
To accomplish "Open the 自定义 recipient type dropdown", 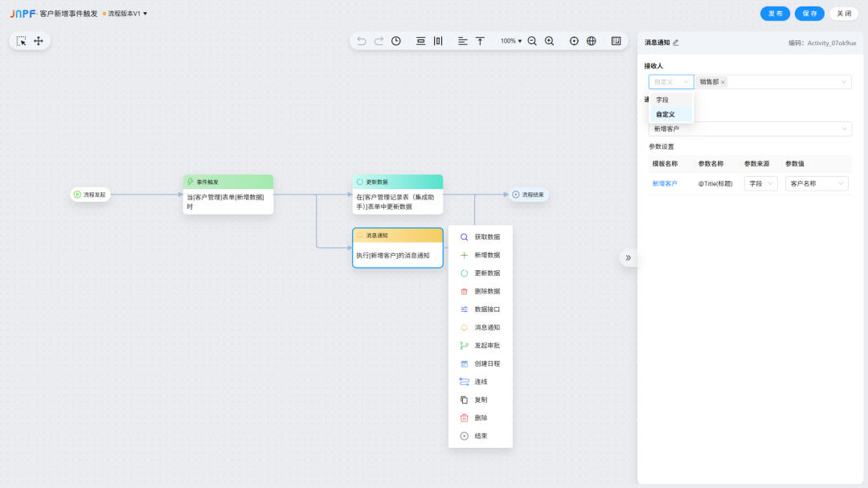I will pyautogui.click(x=671, y=82).
